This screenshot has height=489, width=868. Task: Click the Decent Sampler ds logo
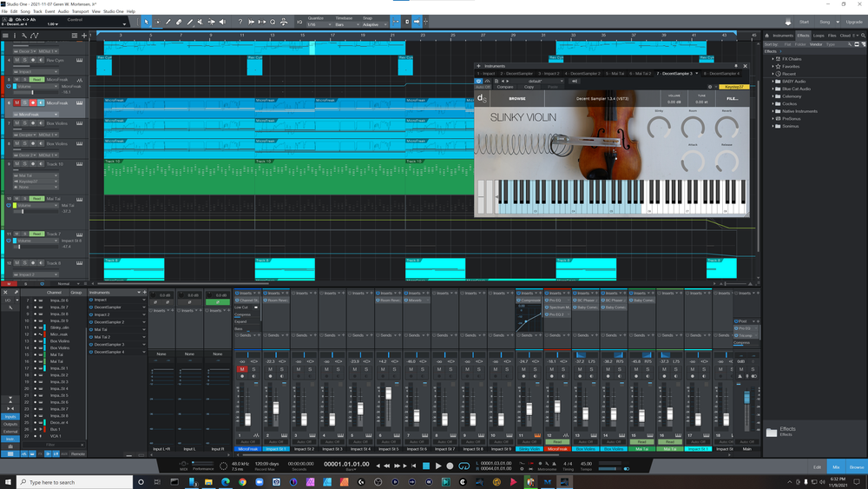tap(482, 98)
